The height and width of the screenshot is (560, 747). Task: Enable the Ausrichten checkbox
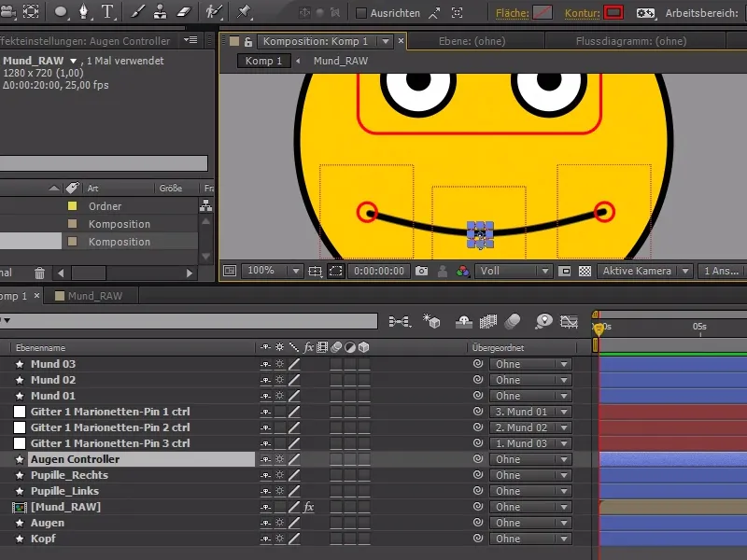(361, 13)
